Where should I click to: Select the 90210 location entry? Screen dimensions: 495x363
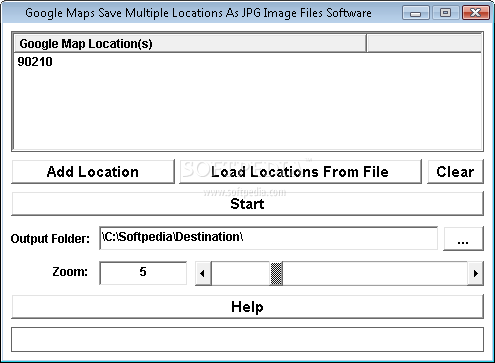click(x=35, y=62)
